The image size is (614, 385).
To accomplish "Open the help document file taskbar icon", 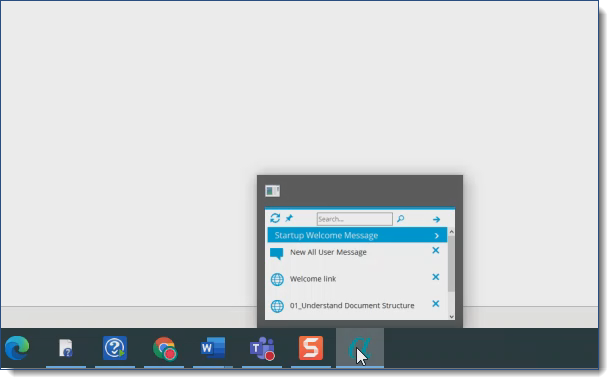I will coord(66,348).
